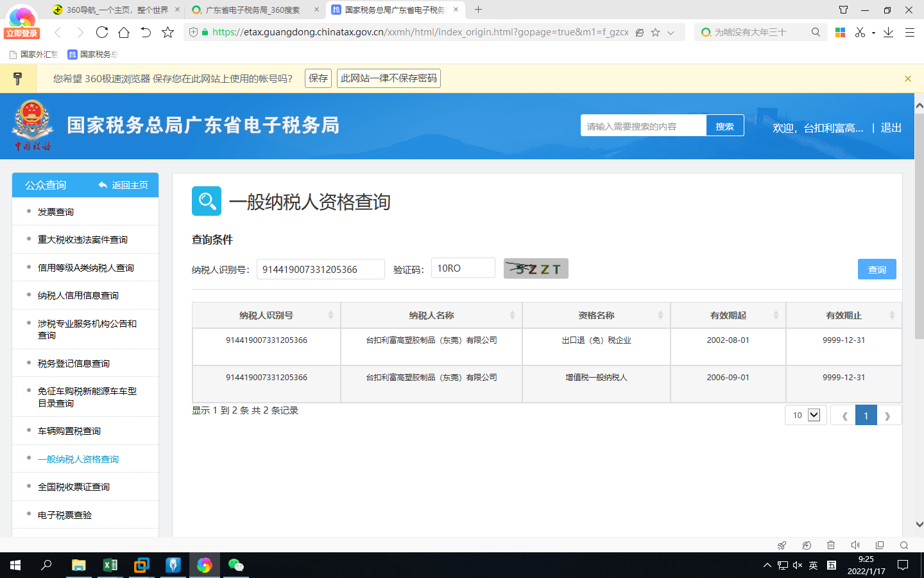
Task: Click the 退出 logout link
Action: (x=891, y=128)
